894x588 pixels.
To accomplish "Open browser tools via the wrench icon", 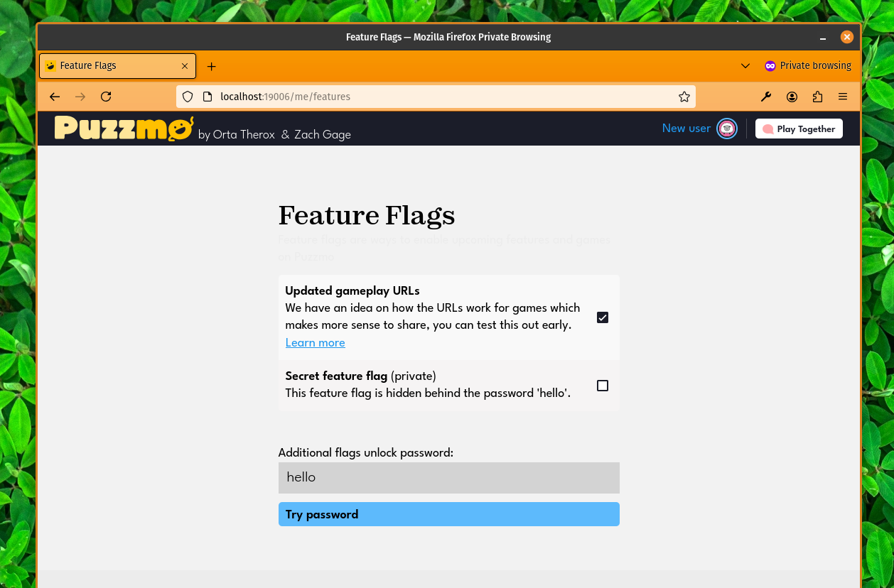I will coord(766,97).
